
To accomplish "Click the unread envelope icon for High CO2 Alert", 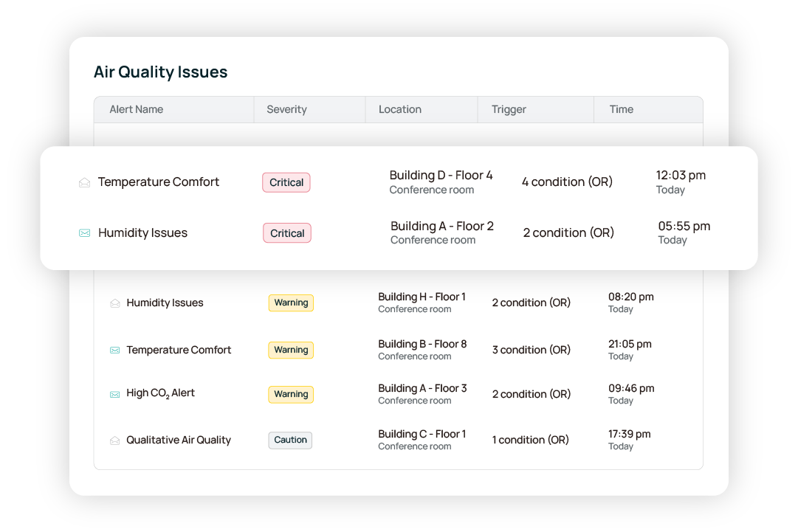I will [x=114, y=394].
